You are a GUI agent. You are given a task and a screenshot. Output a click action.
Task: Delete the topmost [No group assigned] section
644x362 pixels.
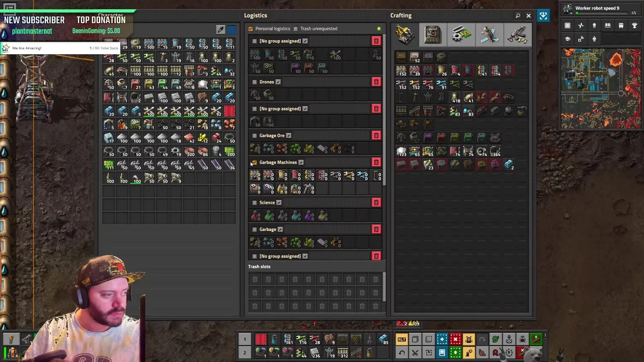376,41
